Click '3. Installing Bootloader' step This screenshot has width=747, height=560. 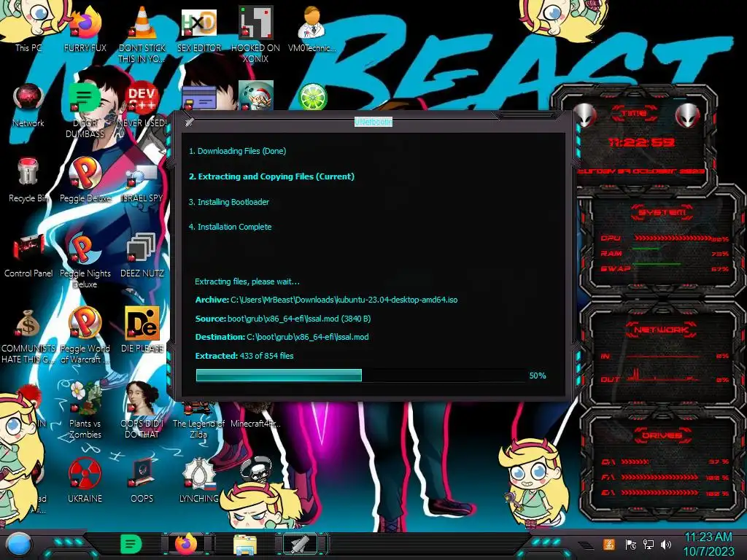[228, 202]
